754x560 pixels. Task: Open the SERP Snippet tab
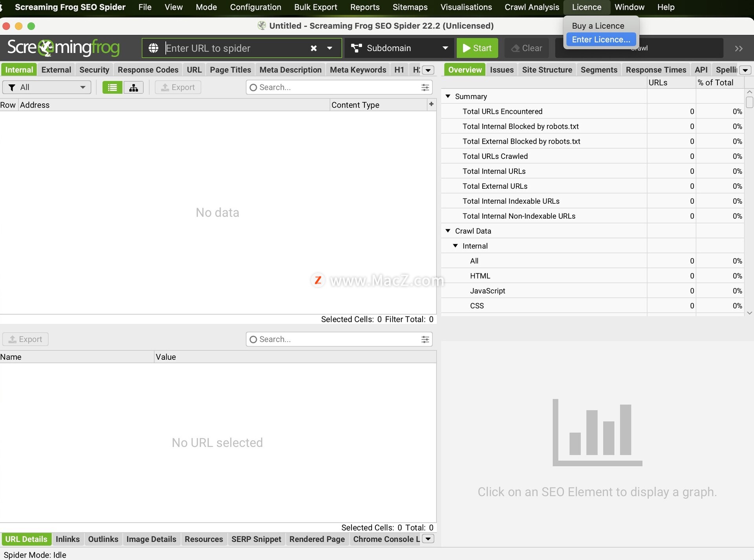256,539
